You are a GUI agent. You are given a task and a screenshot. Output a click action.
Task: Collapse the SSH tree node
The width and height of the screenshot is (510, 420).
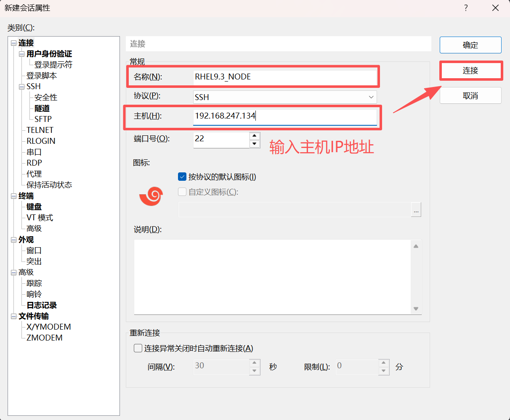[x=22, y=87]
